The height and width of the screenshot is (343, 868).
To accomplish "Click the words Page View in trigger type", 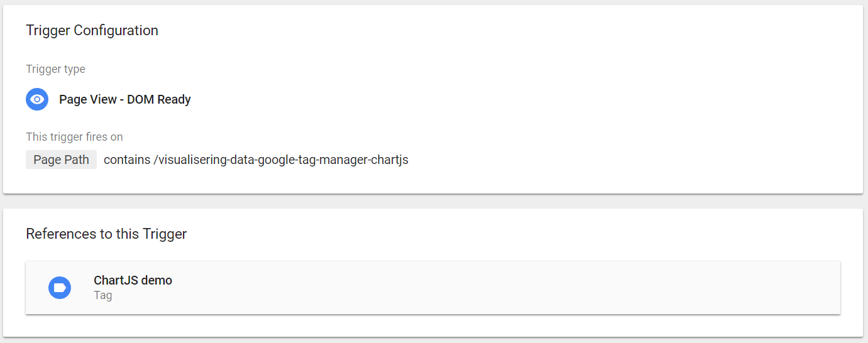I will (x=87, y=99).
